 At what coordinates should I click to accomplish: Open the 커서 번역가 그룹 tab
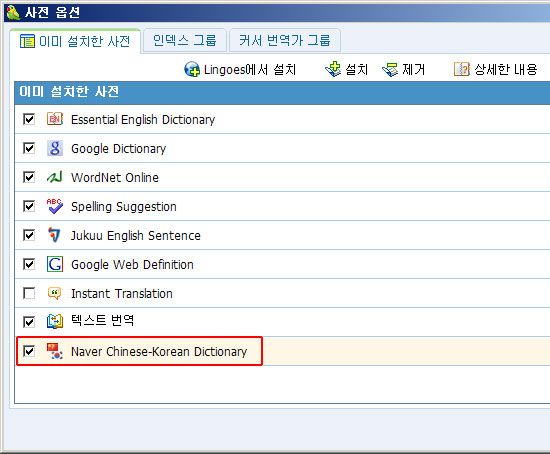(284, 40)
